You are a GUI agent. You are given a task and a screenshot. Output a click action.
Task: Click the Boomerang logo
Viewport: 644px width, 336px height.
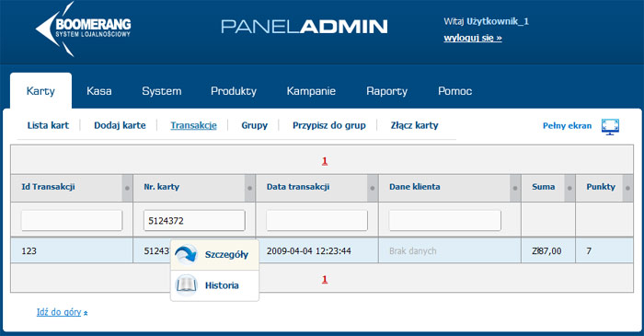[x=84, y=29]
